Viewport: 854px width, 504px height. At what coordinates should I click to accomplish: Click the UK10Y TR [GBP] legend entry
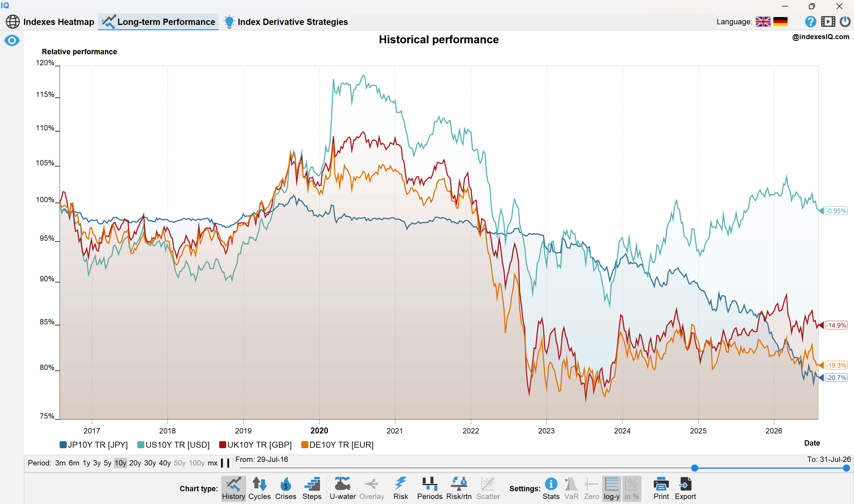tap(255, 445)
